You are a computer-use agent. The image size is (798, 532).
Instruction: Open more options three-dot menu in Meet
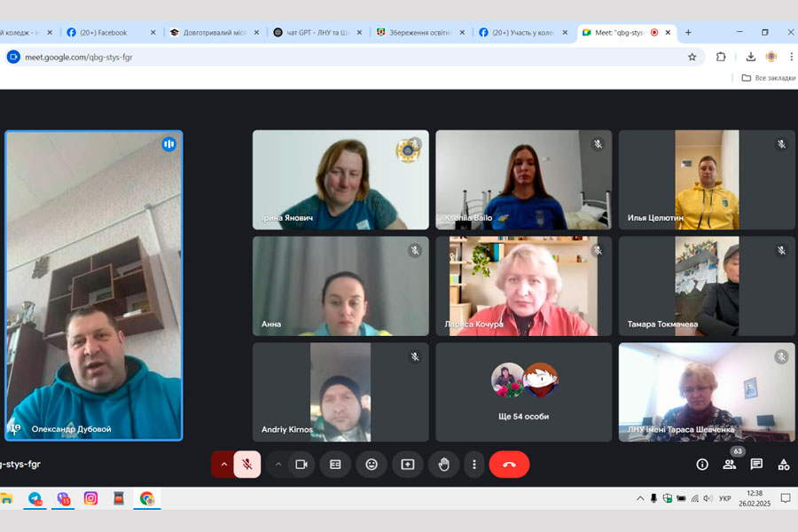474,465
